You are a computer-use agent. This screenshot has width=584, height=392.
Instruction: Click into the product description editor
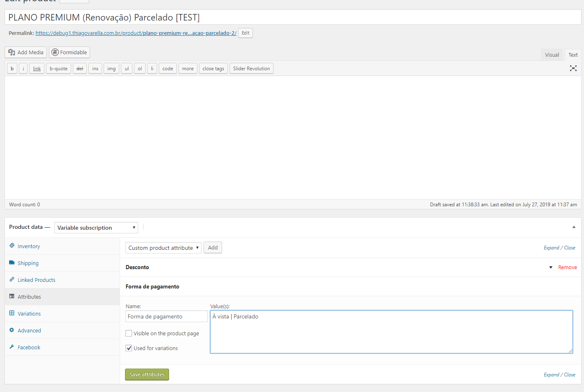[x=293, y=138]
